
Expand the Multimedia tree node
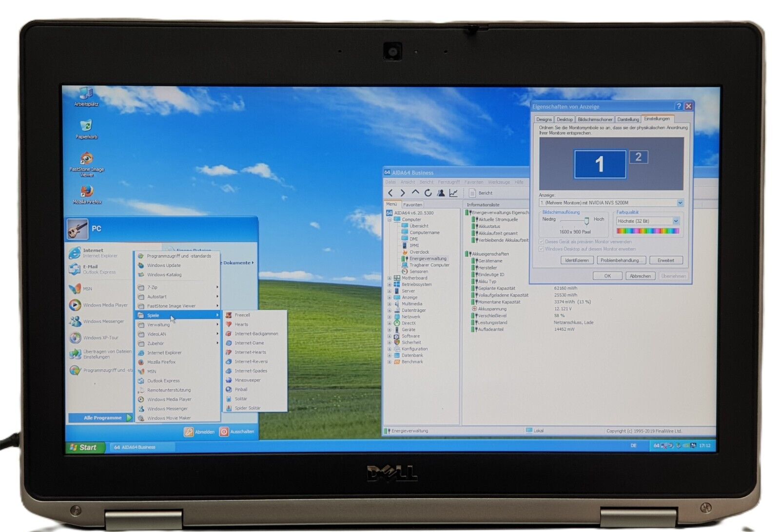pos(390,304)
